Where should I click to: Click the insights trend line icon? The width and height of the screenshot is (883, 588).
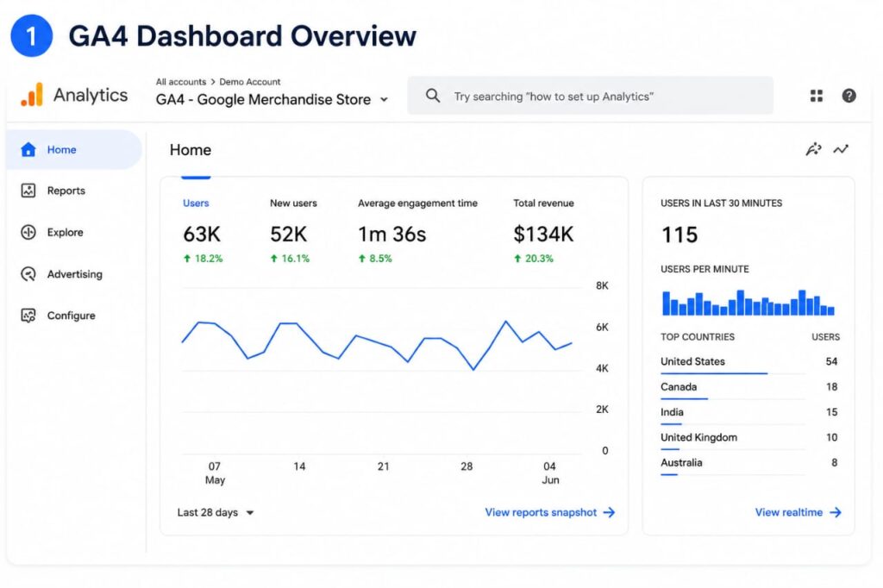coord(841,149)
